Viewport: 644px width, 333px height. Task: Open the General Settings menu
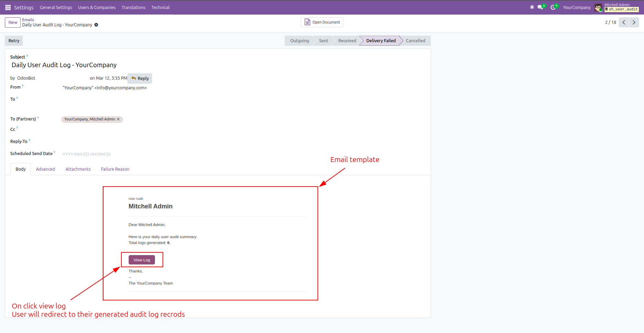[x=56, y=7]
